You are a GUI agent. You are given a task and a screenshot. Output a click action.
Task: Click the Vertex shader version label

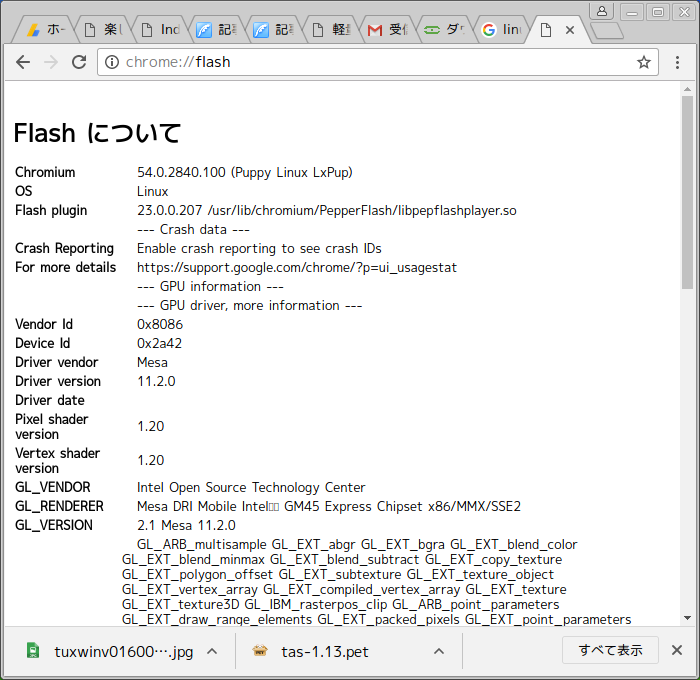point(58,460)
